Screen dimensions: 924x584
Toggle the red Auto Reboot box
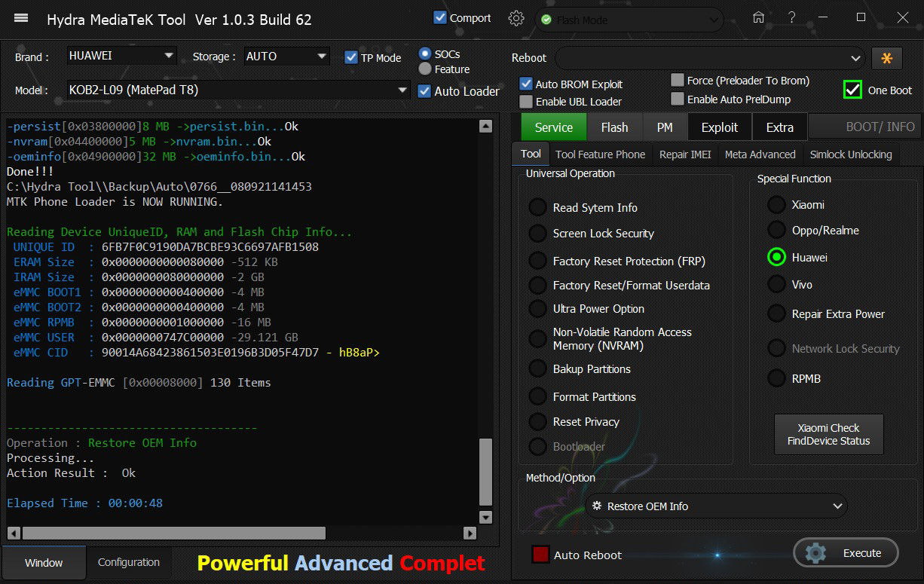[540, 555]
